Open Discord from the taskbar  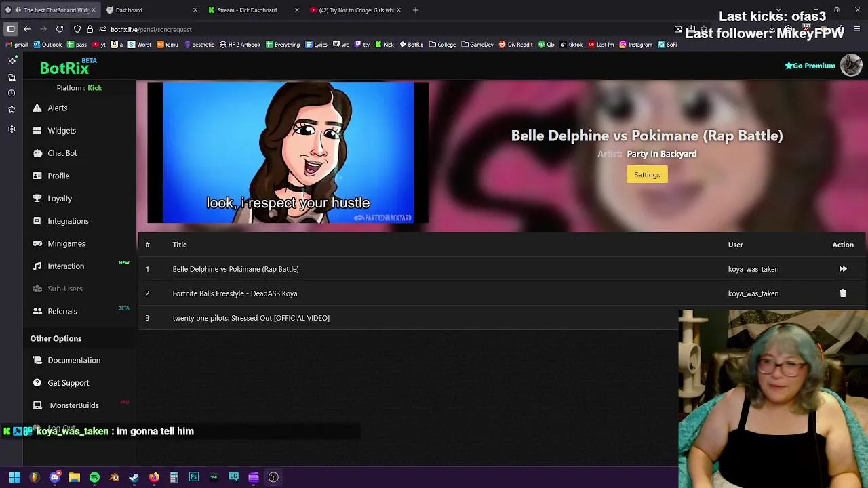pyautogui.click(x=55, y=477)
